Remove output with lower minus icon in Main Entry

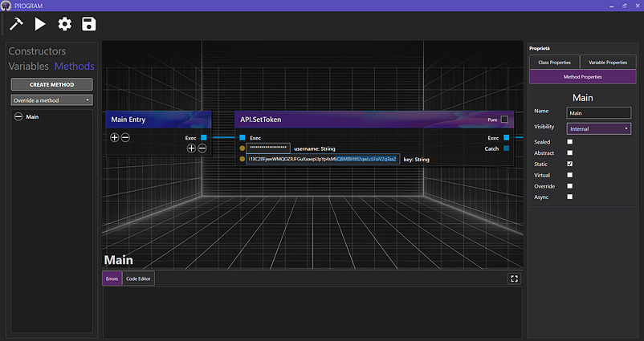(202, 148)
